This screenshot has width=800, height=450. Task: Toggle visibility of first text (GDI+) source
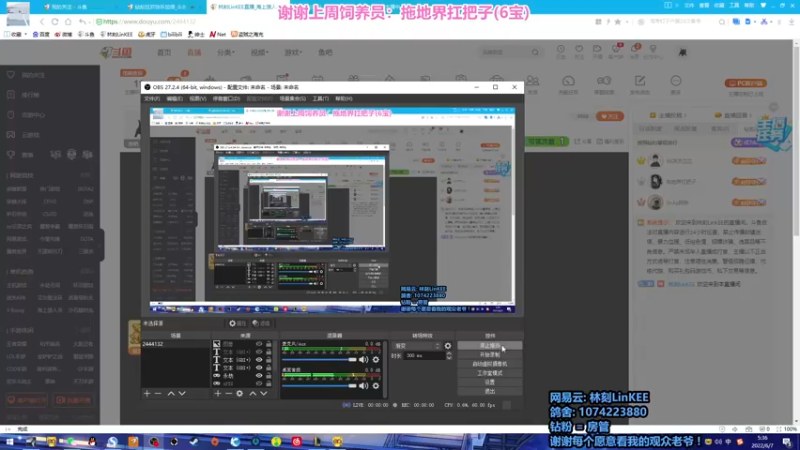(x=259, y=352)
